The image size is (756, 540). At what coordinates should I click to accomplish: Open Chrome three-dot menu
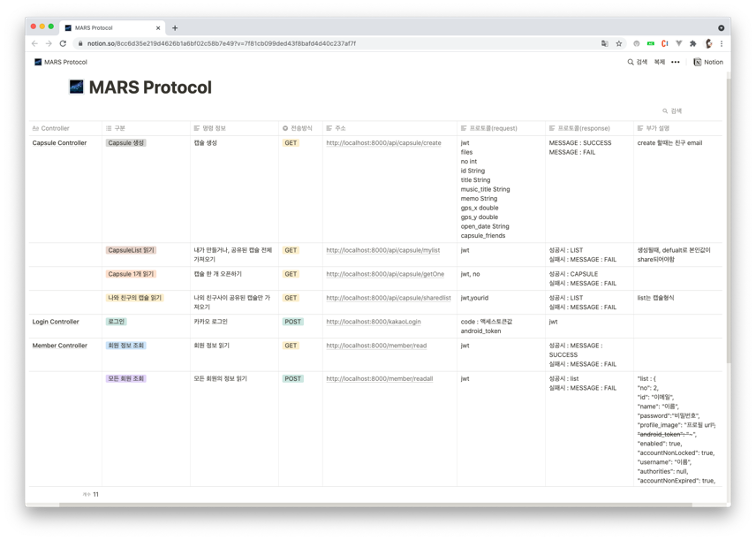click(x=721, y=43)
